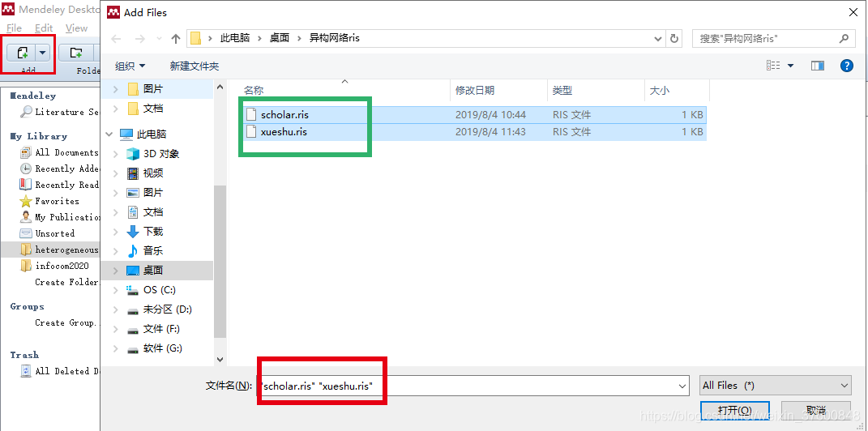Open the File menu in Mendeley
The width and height of the screenshot is (868, 431).
14,28
